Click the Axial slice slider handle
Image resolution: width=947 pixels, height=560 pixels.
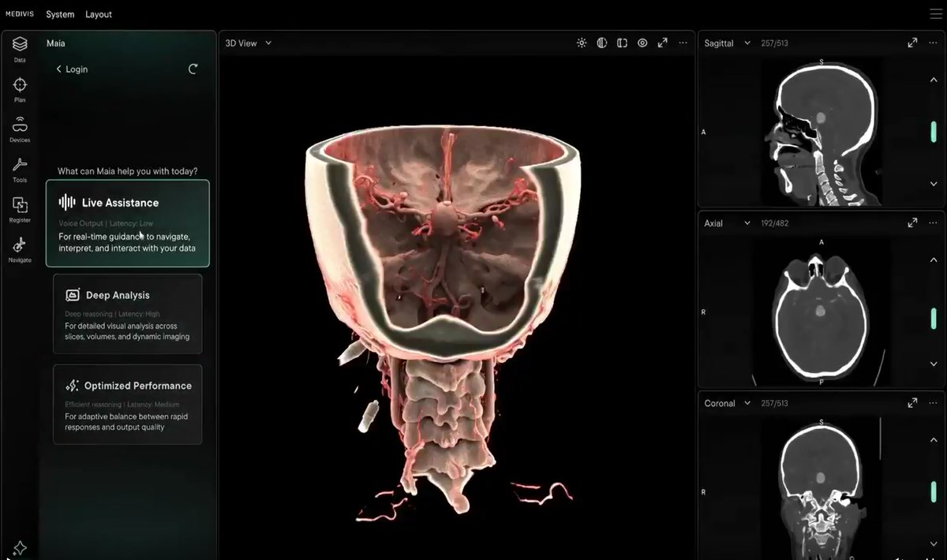click(x=934, y=317)
